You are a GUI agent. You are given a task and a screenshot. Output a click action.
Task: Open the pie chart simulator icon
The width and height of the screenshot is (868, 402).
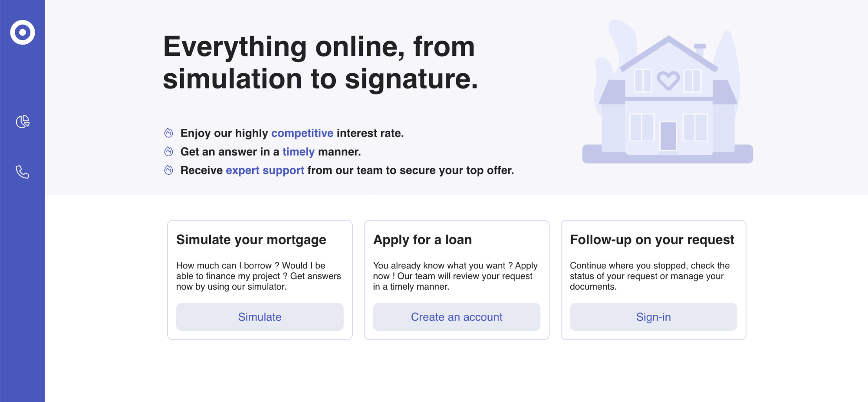tap(23, 122)
